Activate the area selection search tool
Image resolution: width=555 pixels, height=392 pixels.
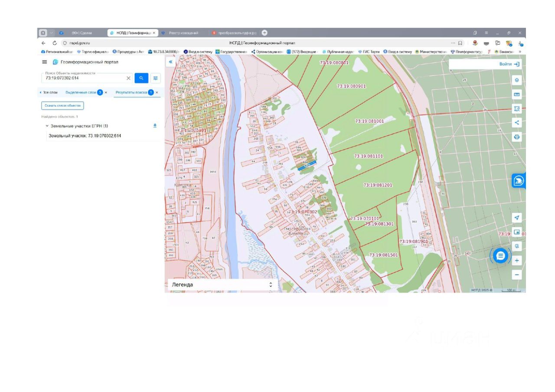(x=516, y=109)
